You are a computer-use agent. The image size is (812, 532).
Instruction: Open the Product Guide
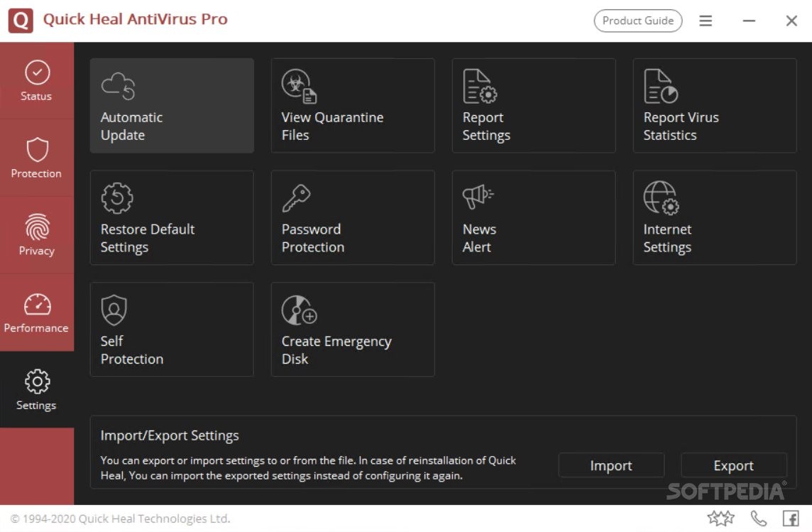pos(637,21)
